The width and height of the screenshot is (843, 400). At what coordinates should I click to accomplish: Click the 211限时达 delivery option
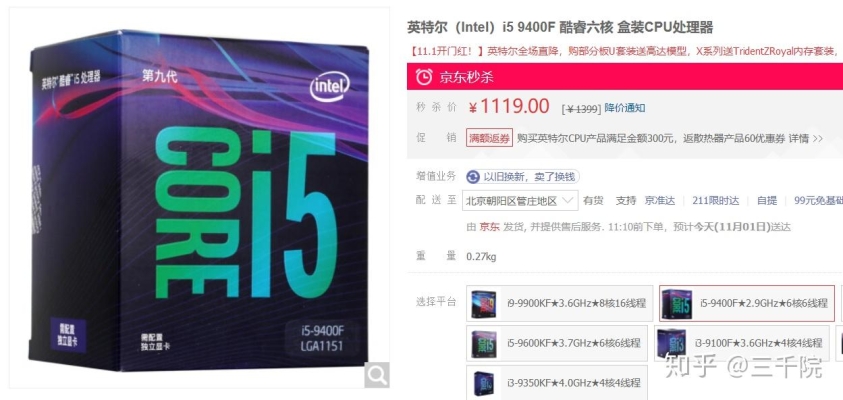coord(716,201)
